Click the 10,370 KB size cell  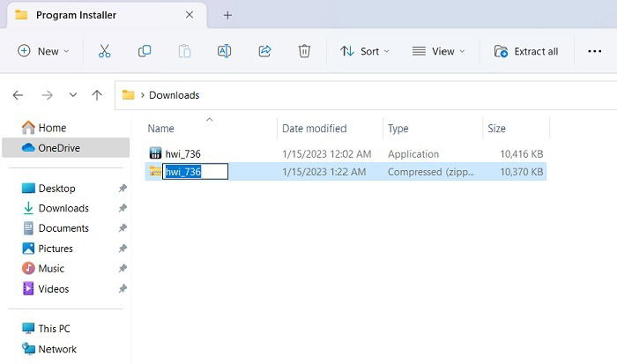[x=522, y=172]
